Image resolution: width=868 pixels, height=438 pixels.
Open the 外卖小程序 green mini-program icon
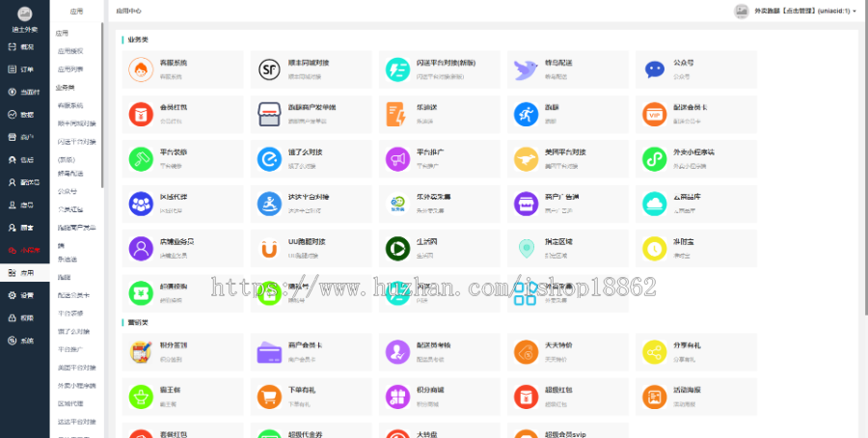tap(655, 159)
